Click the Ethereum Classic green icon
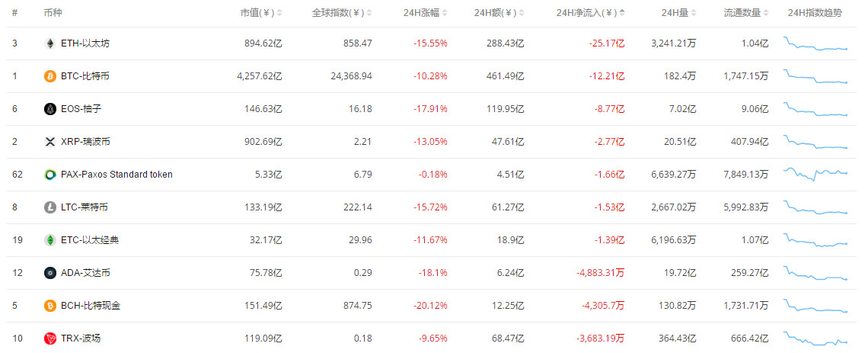The width and height of the screenshot is (868, 353). tap(50, 240)
